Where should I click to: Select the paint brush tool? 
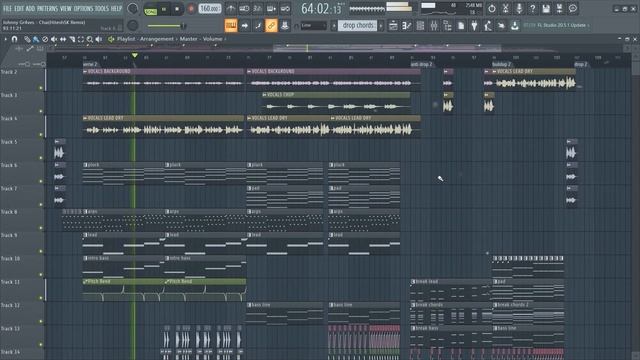click(x=36, y=39)
